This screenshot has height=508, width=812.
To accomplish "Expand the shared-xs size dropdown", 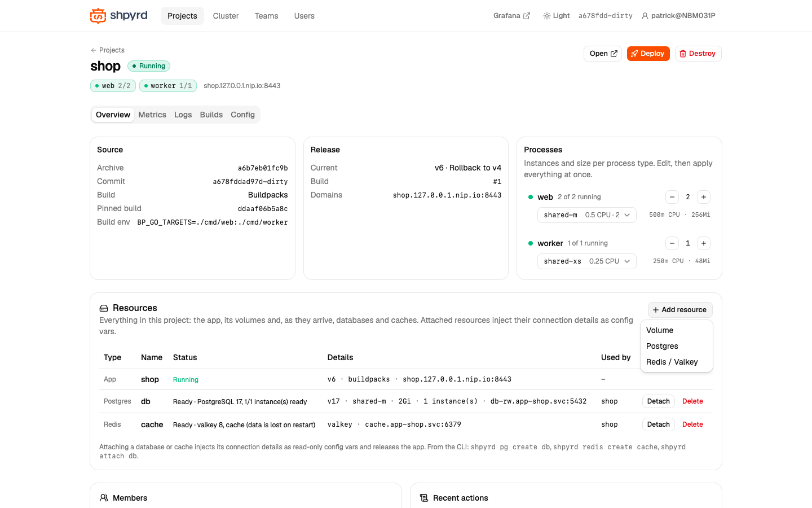I will point(587,261).
